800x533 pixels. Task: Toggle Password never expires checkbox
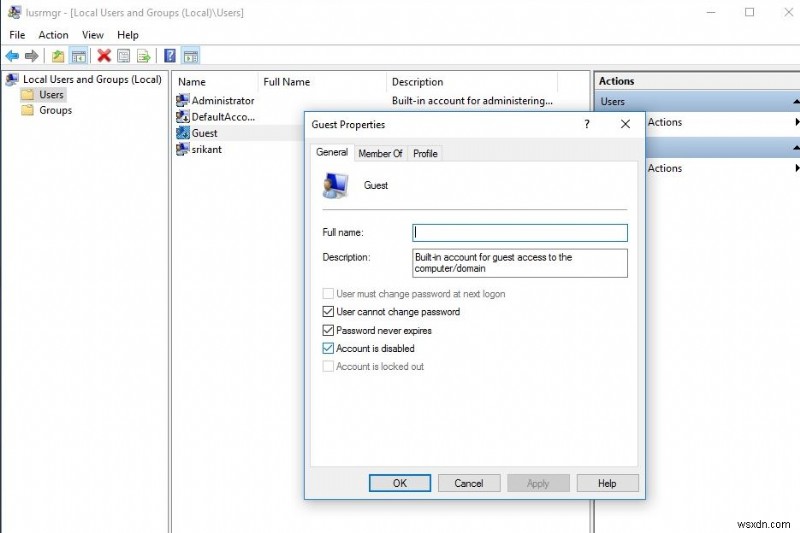point(328,331)
